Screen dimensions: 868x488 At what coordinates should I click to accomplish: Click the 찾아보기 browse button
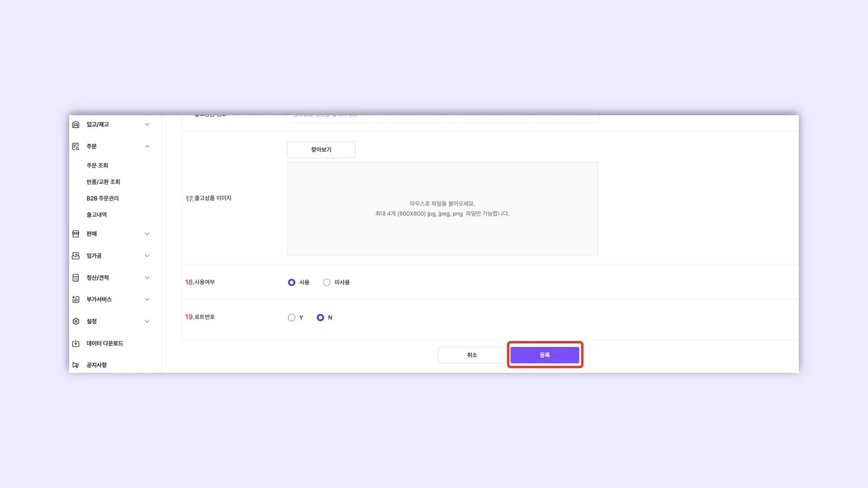(321, 150)
